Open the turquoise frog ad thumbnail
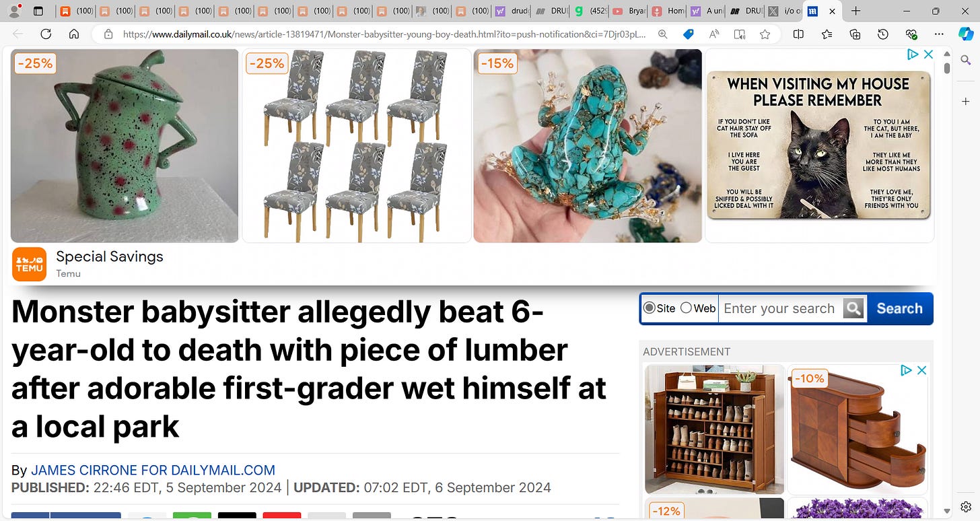 click(x=588, y=145)
